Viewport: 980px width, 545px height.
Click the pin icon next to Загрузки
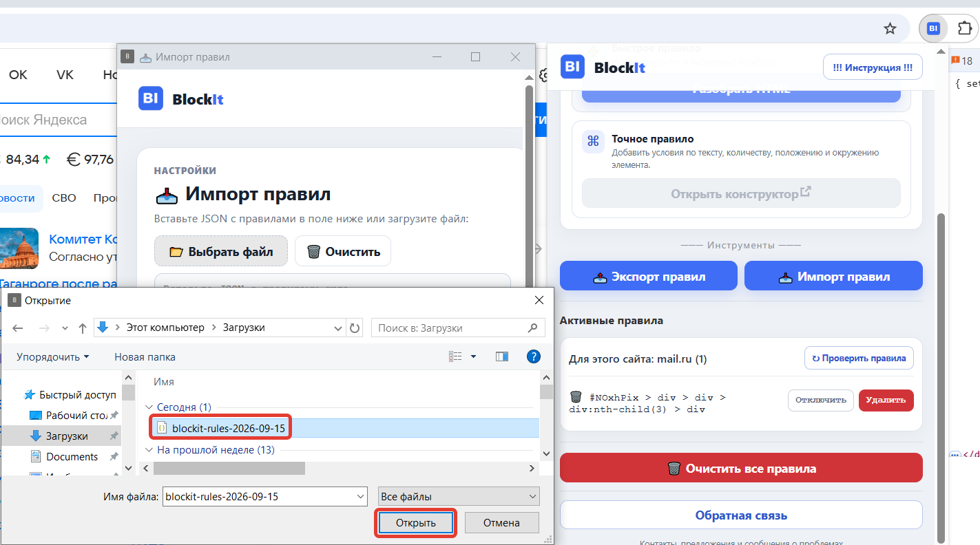114,436
